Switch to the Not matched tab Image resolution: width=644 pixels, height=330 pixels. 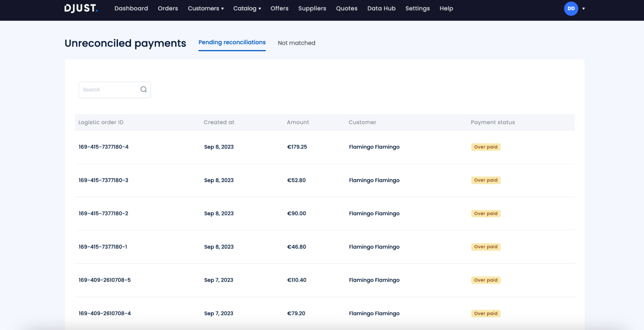296,43
